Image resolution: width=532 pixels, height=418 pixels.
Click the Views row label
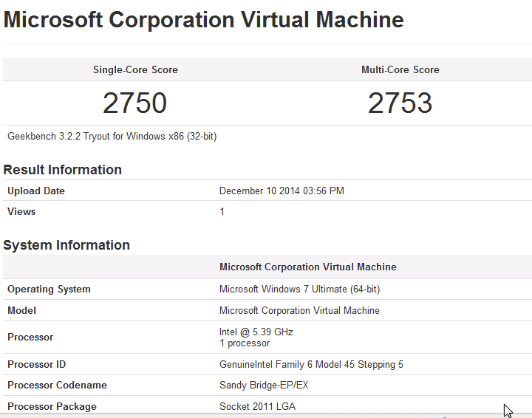[21, 211]
